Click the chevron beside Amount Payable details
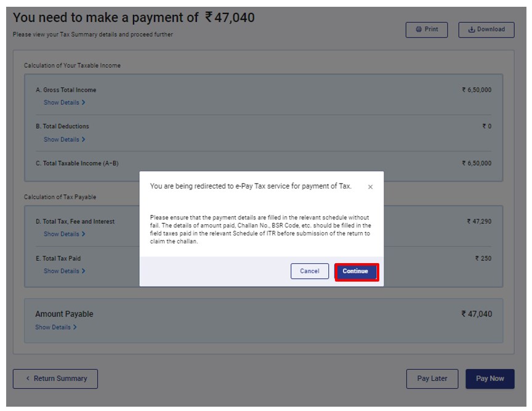Screen dimensions: 532x411 point(75,327)
